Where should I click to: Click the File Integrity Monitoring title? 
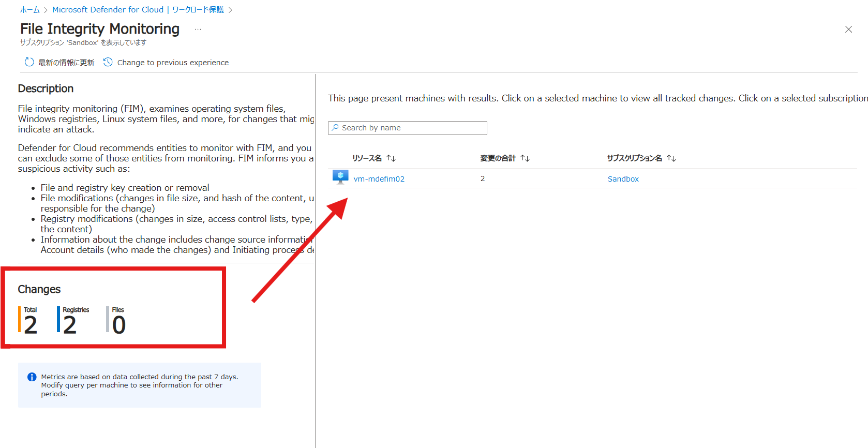click(100, 29)
